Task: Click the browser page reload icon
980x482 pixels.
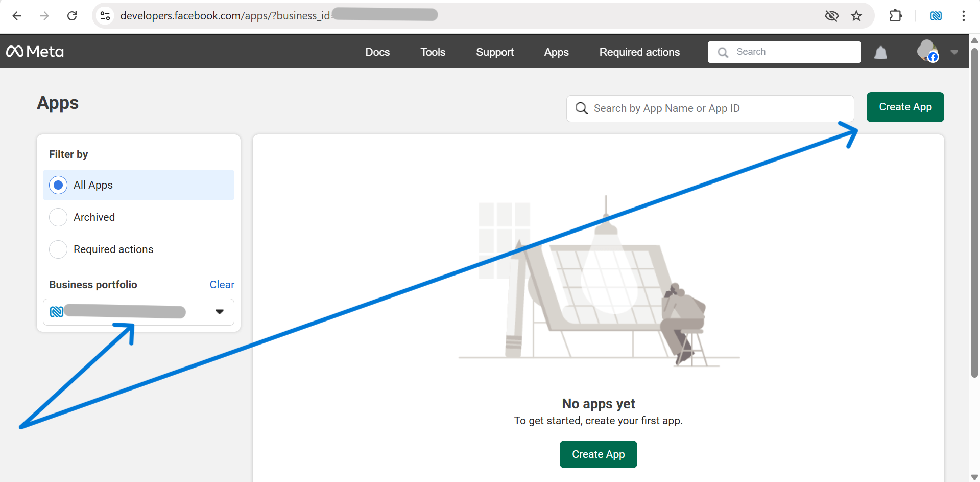Action: tap(72, 16)
